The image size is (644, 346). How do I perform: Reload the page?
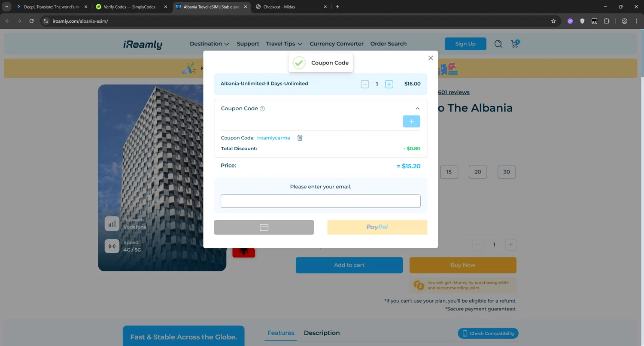pyautogui.click(x=31, y=21)
